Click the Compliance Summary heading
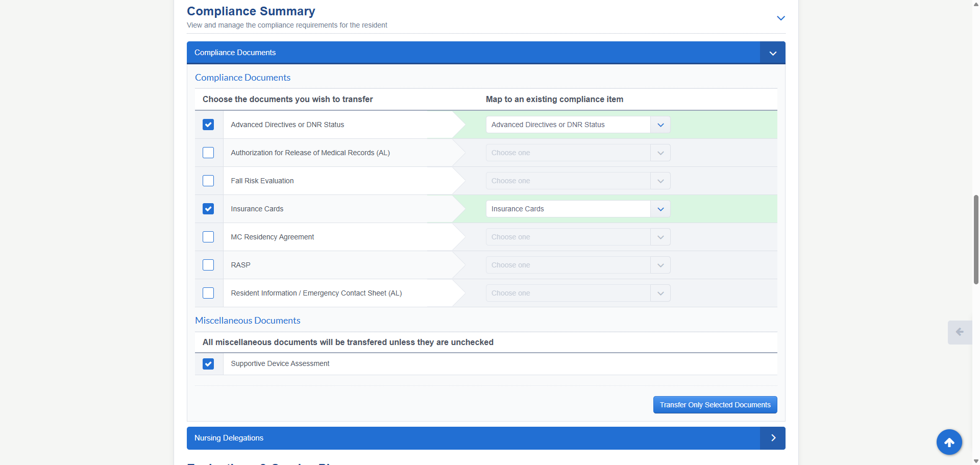 click(251, 11)
